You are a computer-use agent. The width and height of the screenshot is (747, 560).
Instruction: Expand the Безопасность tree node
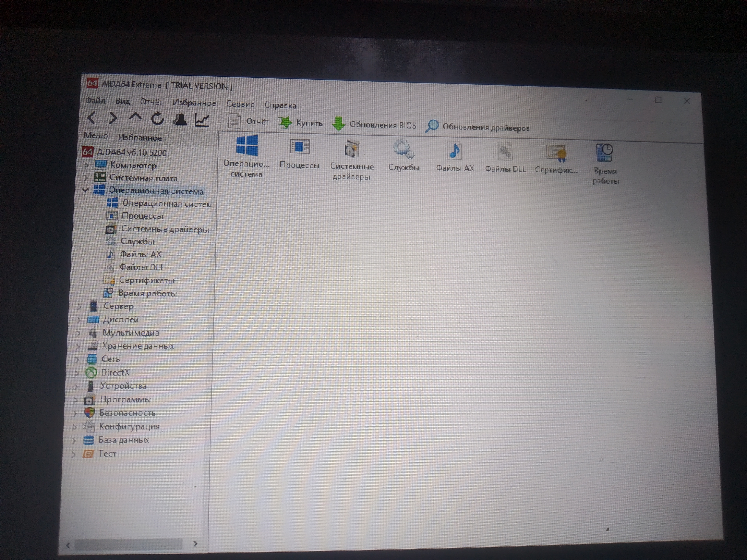point(75,413)
